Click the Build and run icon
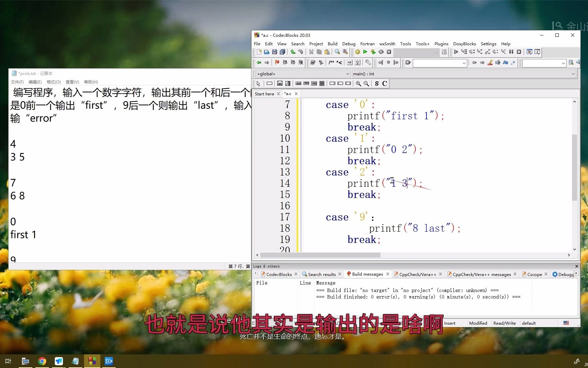This screenshot has height=368, width=588. 373,52
